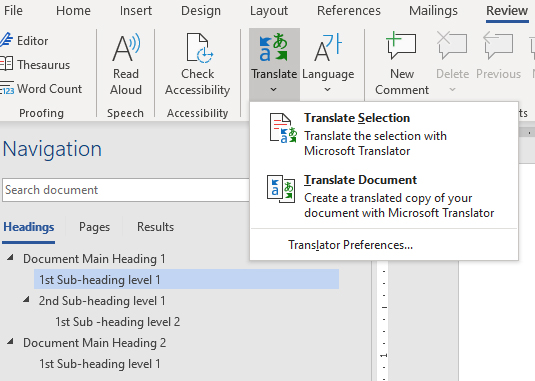Select Document Main Heading 2
Screen dimensions: 535x381
tap(95, 343)
